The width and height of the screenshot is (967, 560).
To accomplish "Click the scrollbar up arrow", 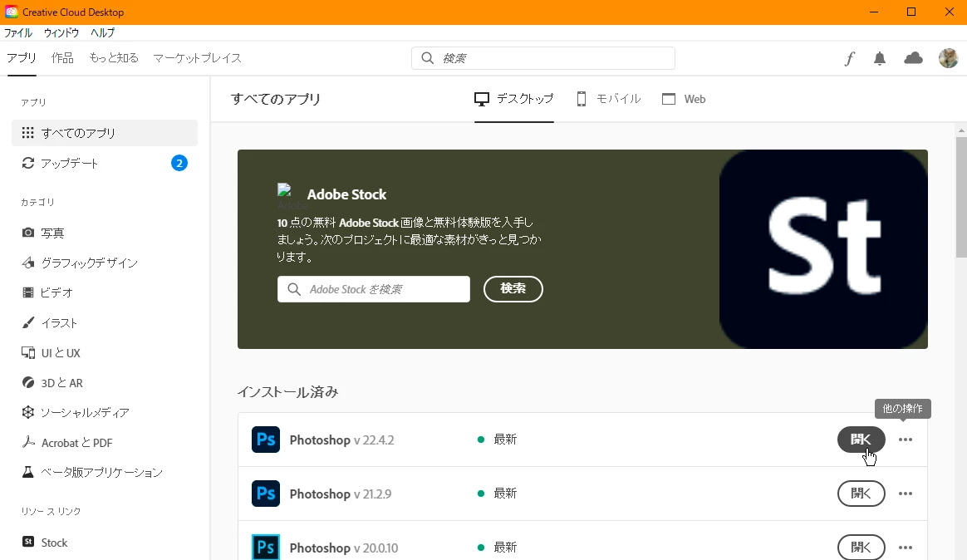I will tap(961, 130).
